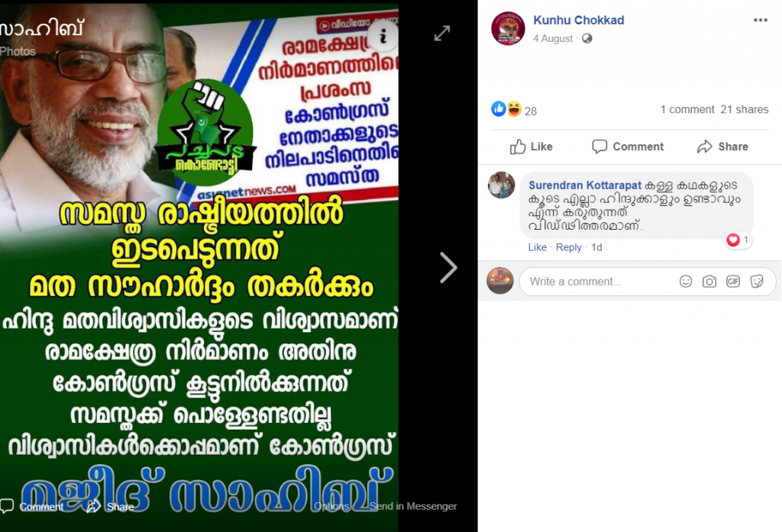Click the Comment button under the post
The image size is (782, 532).
coord(628,147)
